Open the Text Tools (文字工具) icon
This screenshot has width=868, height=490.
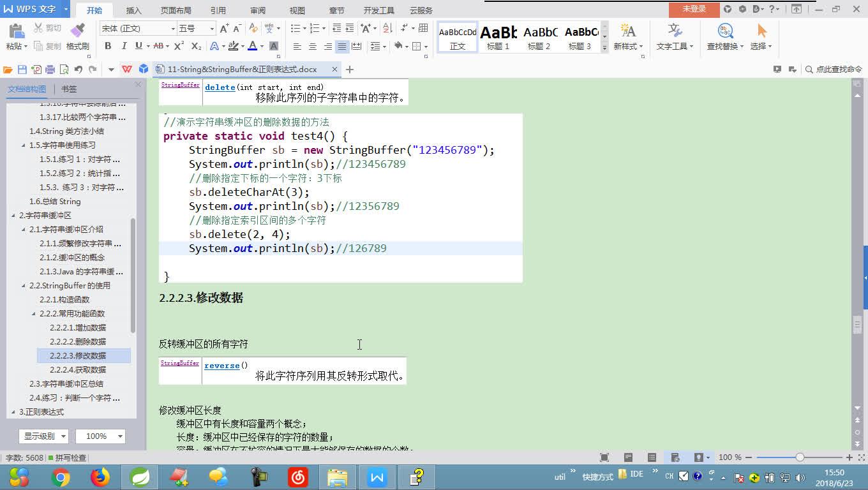tap(675, 37)
